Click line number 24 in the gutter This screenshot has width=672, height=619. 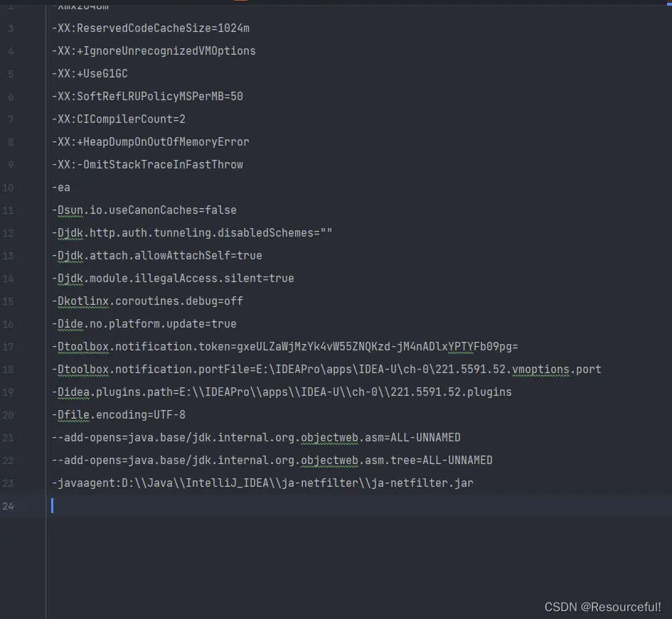8,506
